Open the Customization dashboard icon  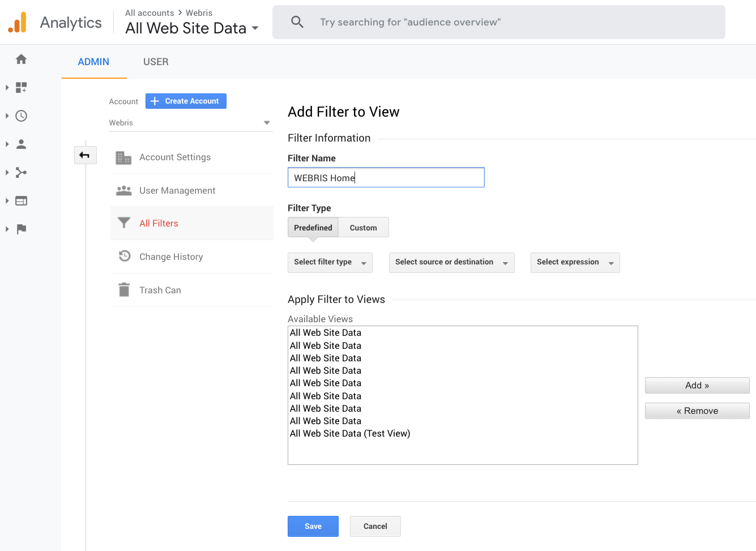pyautogui.click(x=22, y=87)
